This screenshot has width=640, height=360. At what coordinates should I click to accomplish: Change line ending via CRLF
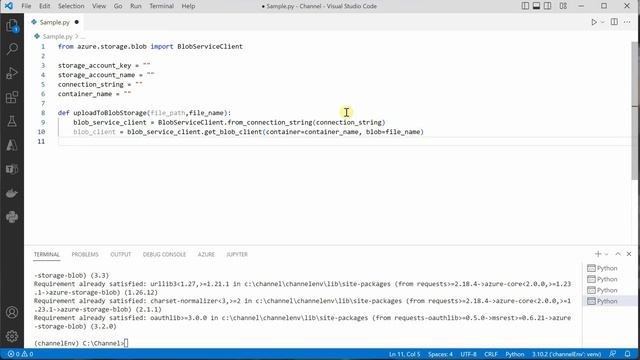491,354
